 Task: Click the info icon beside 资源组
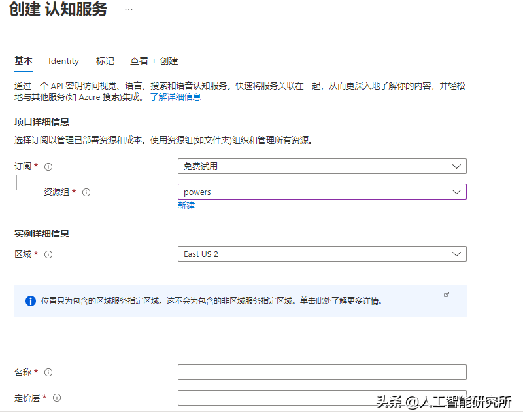click(86, 192)
